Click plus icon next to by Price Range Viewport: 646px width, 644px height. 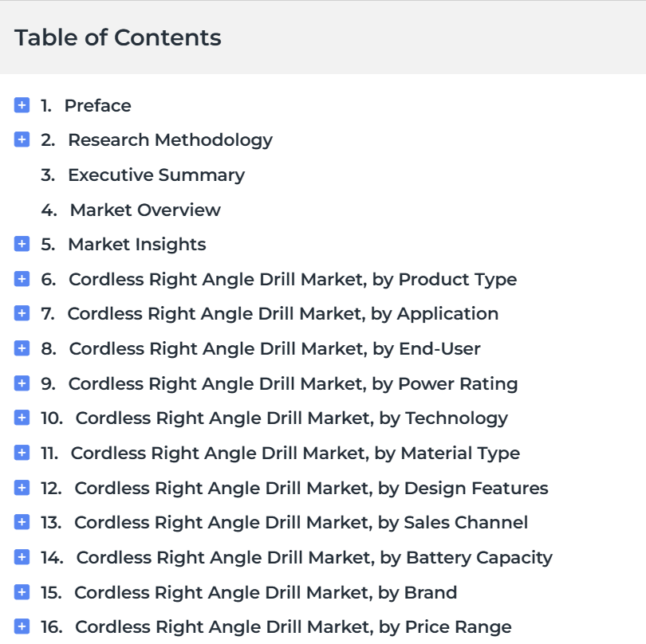[x=22, y=627]
